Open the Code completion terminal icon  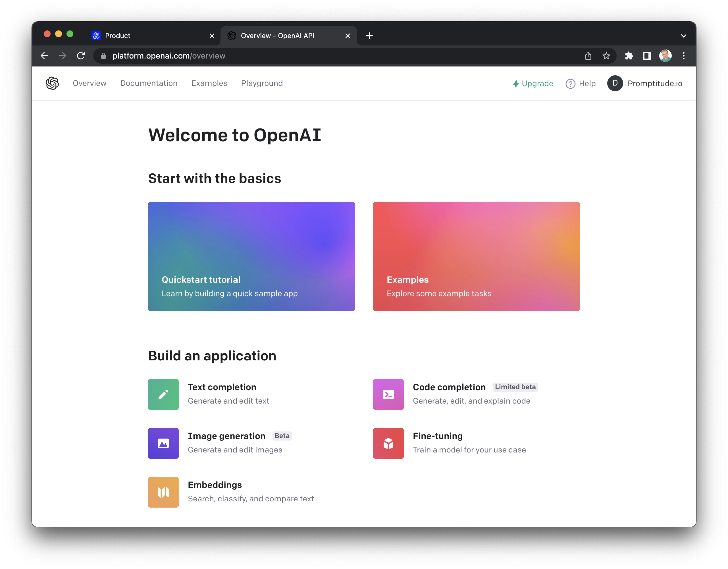[388, 394]
